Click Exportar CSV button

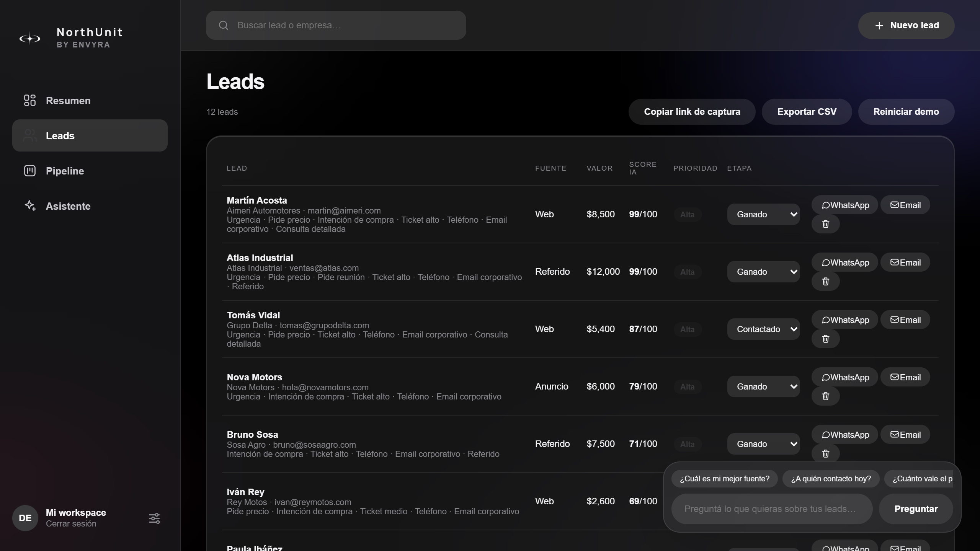coord(807,112)
